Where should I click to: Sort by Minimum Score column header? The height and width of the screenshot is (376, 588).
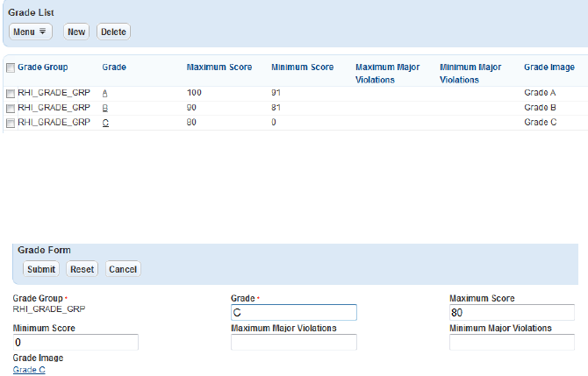pyautogui.click(x=302, y=67)
